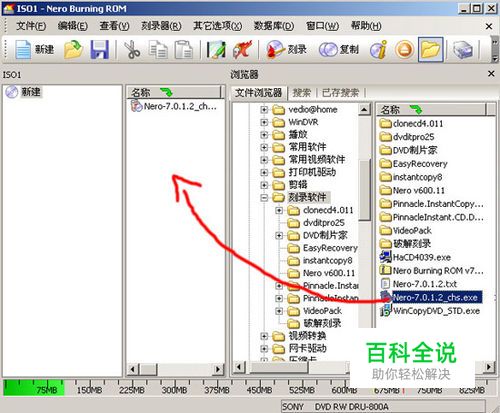Select Nero-7.0.1.2_chs.exe in file list
Image resolution: width=500 pixels, height=413 pixels.
click(431, 297)
